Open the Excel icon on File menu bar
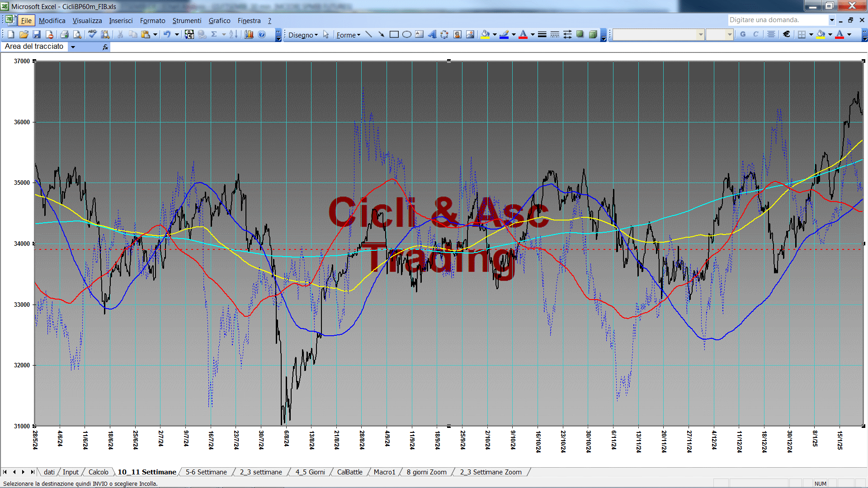This screenshot has width=868, height=488. point(10,20)
